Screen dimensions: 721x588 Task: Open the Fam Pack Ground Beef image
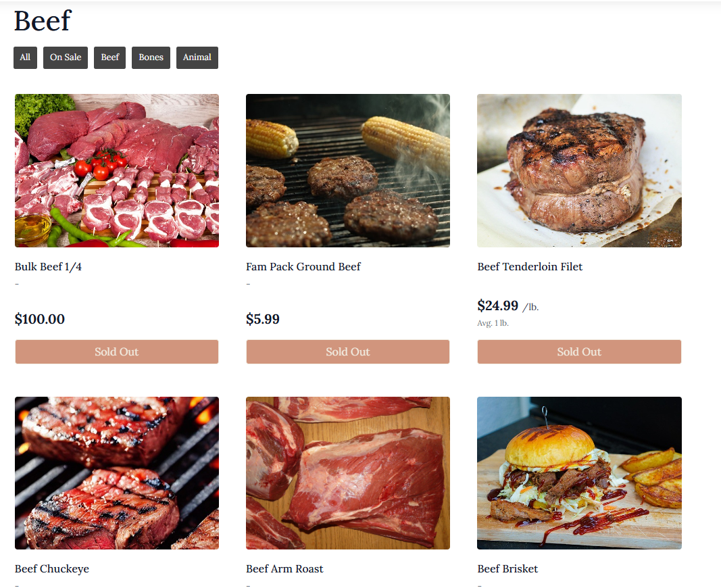click(x=348, y=170)
